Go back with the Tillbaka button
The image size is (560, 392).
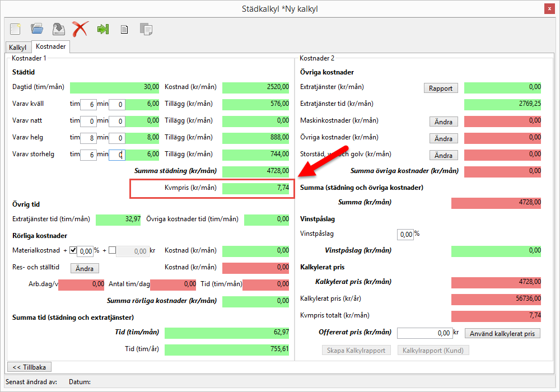[29, 367]
